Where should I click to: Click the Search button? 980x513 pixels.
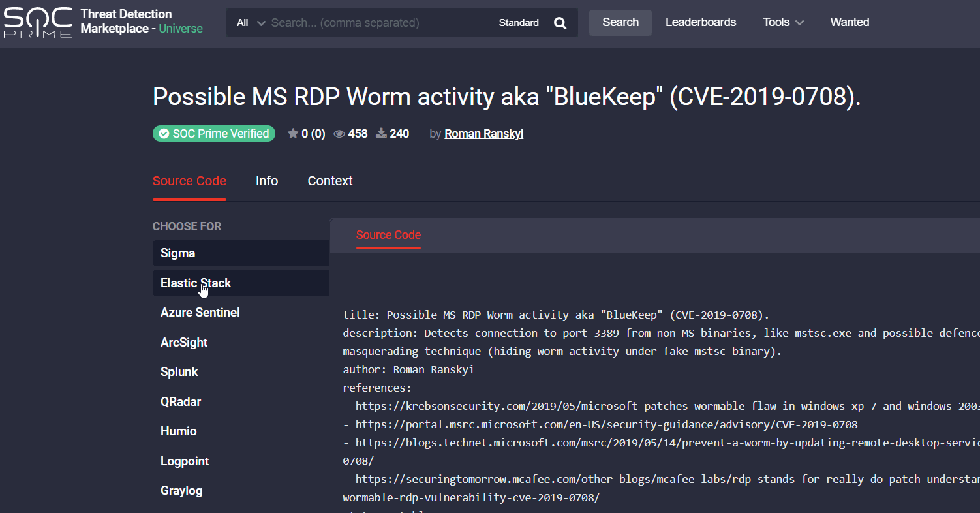coord(620,22)
